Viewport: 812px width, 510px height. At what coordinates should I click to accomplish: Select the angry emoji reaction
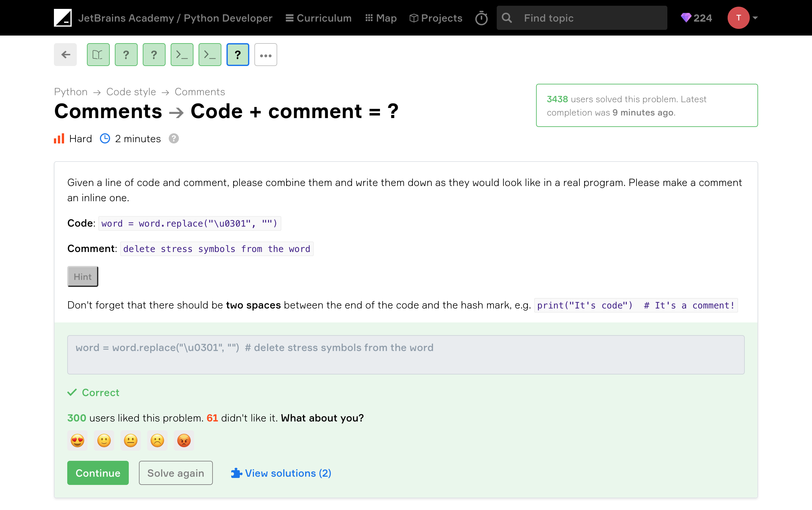click(x=184, y=441)
